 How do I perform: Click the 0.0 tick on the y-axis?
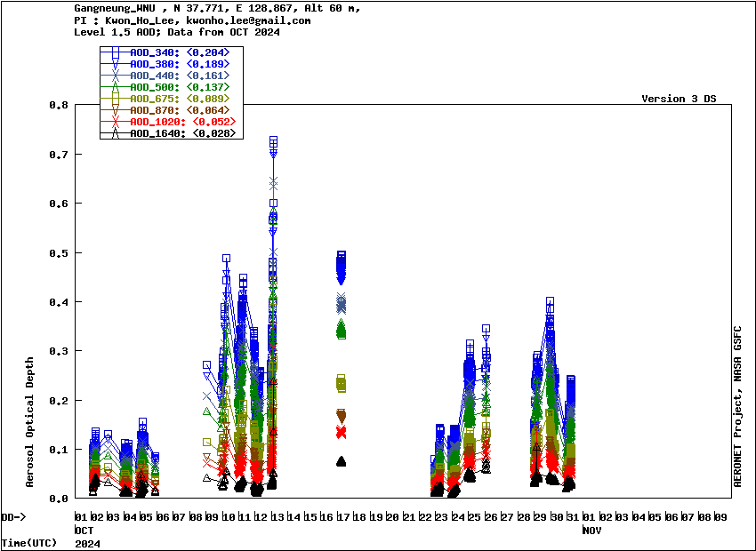(59, 499)
